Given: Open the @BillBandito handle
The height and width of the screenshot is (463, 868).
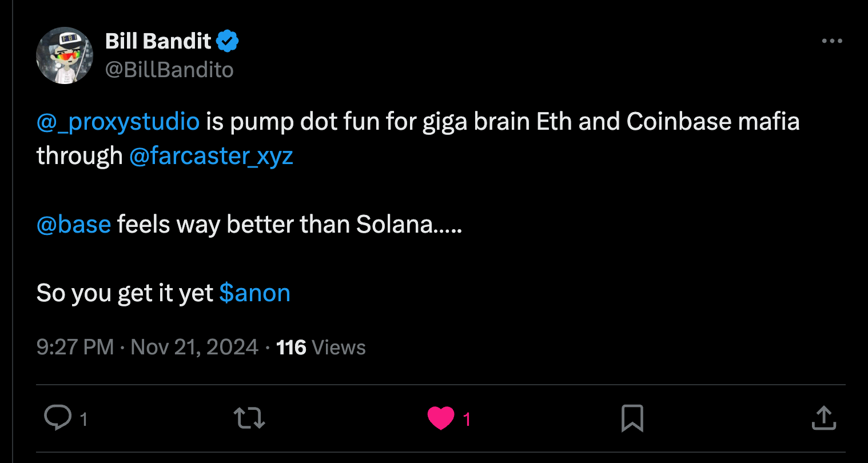Looking at the screenshot, I should click(x=170, y=70).
